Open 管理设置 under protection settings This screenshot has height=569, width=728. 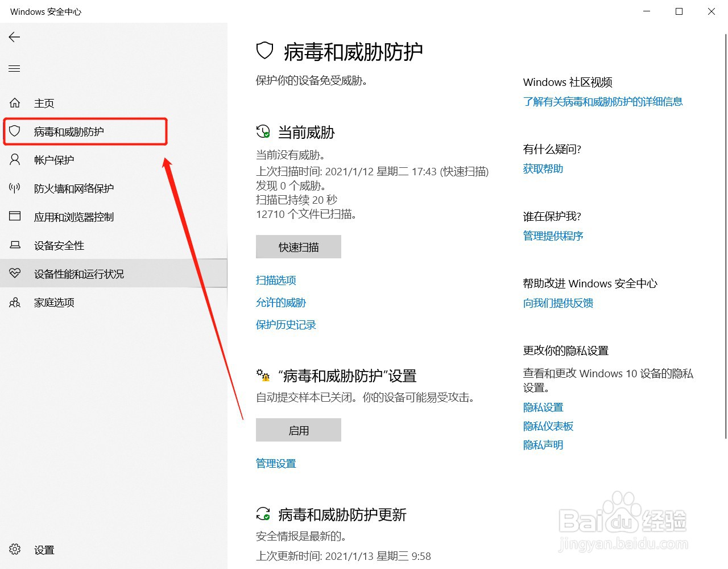(x=276, y=463)
